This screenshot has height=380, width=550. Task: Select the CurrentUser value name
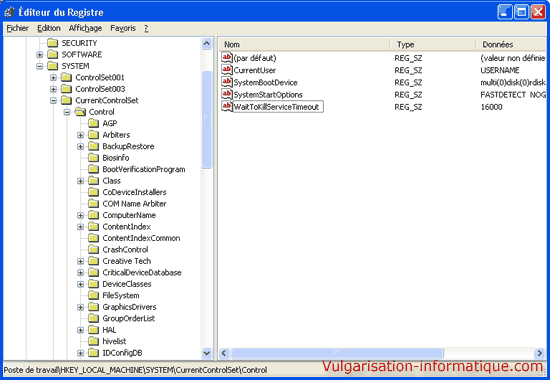[255, 70]
